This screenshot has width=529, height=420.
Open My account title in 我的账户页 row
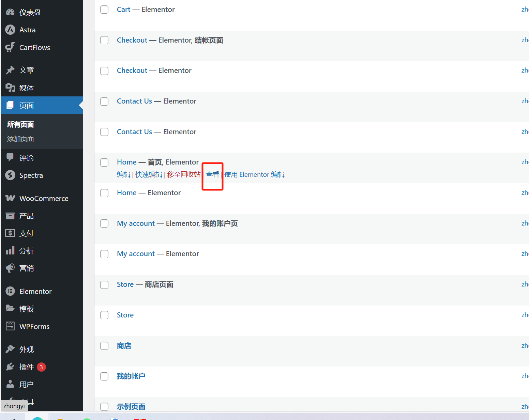(136, 223)
